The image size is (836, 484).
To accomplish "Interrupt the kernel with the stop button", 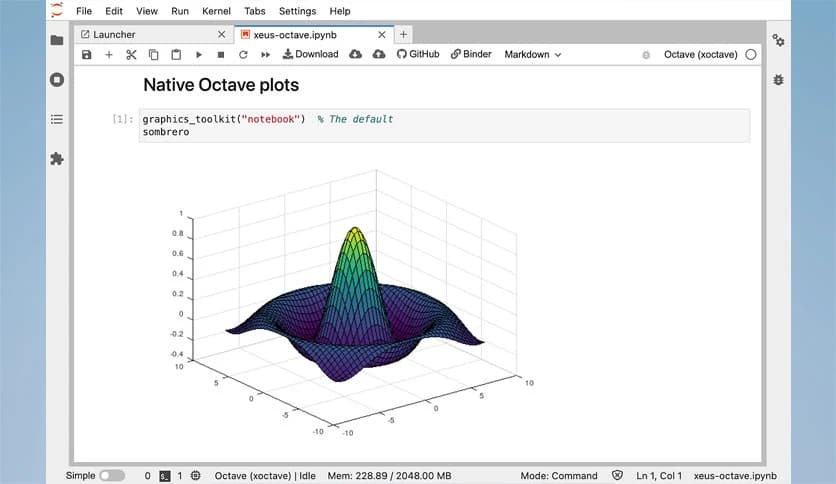I will 221,54.
